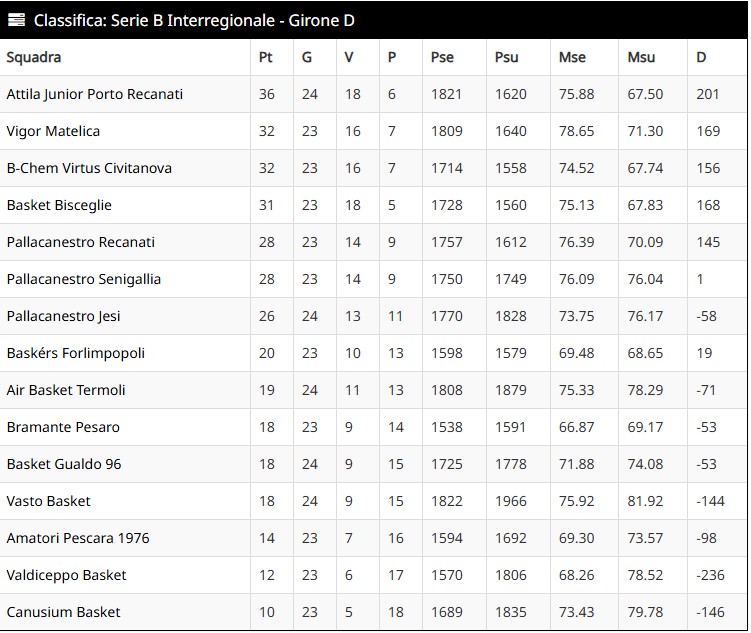Select B-Chem Virtus Civitanova

(89, 168)
